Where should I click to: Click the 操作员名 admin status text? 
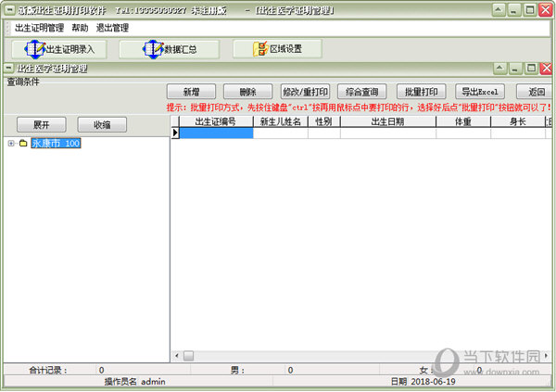[x=134, y=382]
